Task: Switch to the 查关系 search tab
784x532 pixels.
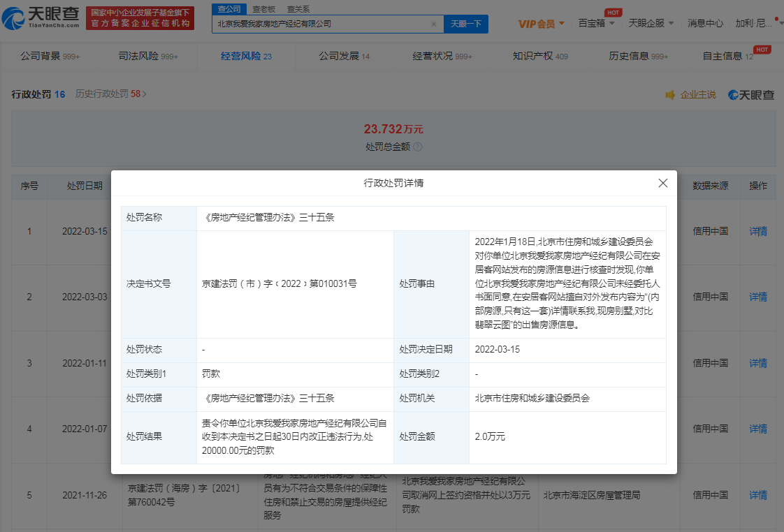Action: tap(298, 9)
